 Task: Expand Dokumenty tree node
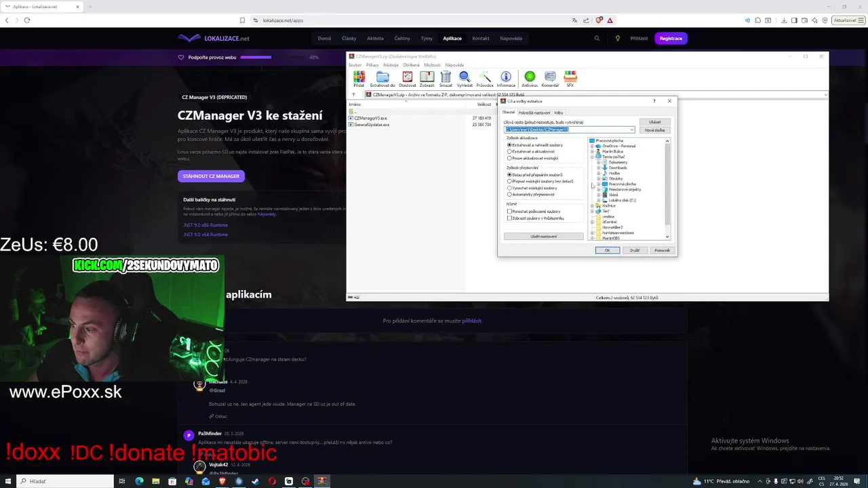(598, 163)
